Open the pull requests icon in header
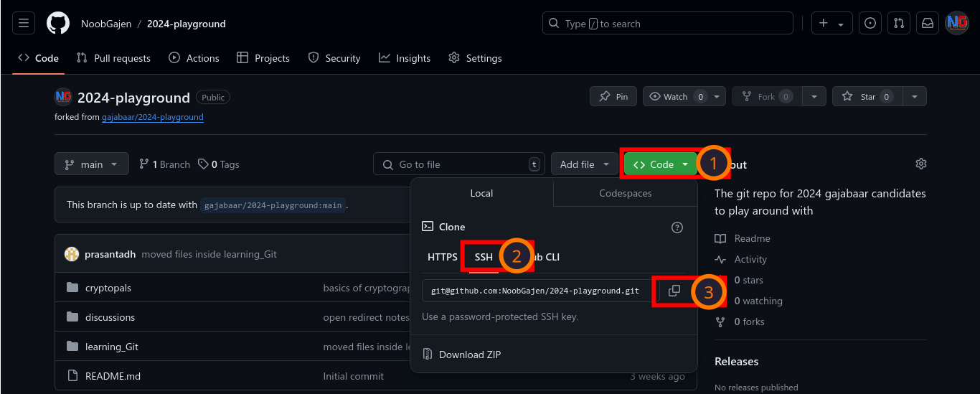 (x=899, y=24)
